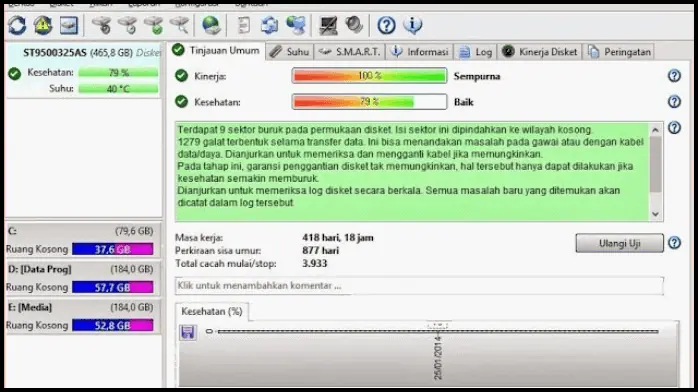Click the green check beside left-panel Kesehatan
The image size is (698, 392).
pos(14,73)
